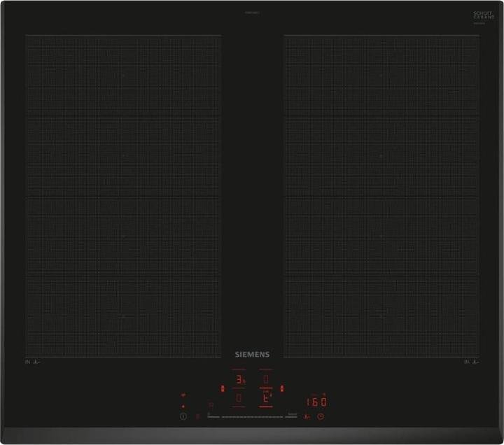
Task: Tap the middle of the power level slider
Action: pos(252,416)
